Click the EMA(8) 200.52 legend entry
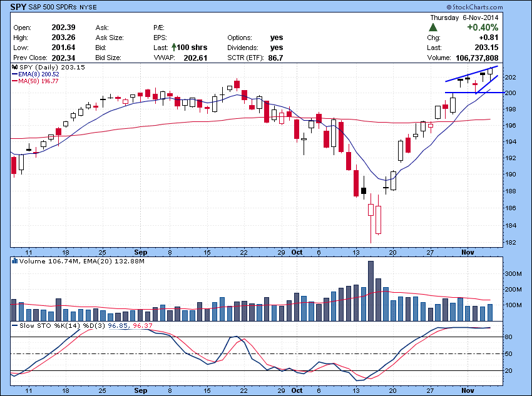The width and height of the screenshot is (532, 396). click(x=36, y=74)
